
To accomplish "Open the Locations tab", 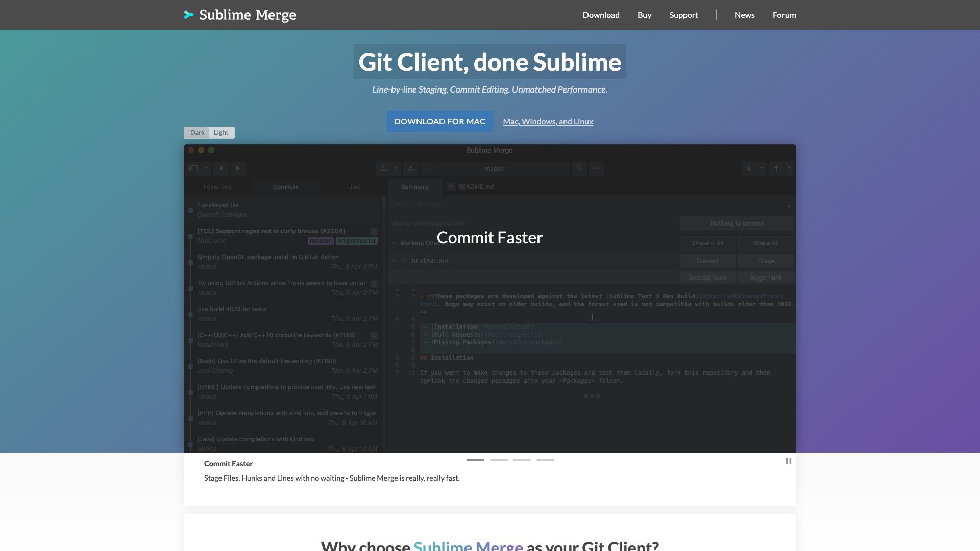I will pyautogui.click(x=217, y=187).
